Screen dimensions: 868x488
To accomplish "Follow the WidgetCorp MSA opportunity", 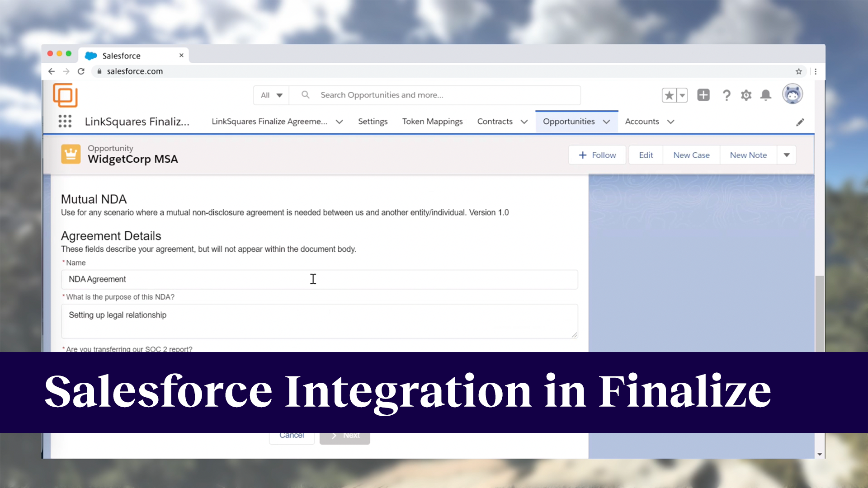I will 597,155.
